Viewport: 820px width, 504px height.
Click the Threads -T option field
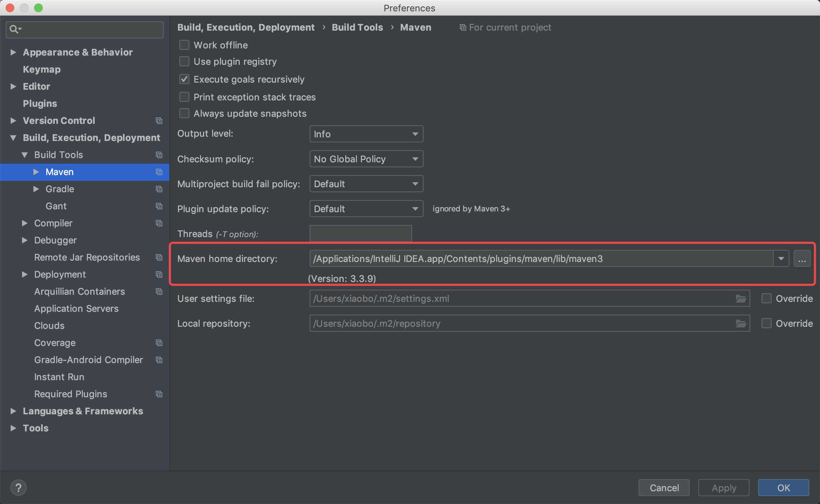coord(361,233)
